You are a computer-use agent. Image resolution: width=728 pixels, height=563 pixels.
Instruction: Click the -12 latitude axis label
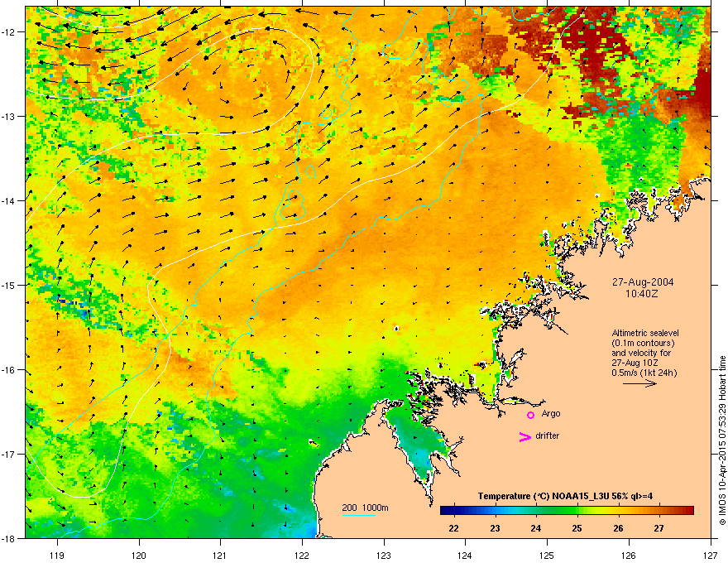pos(8,32)
